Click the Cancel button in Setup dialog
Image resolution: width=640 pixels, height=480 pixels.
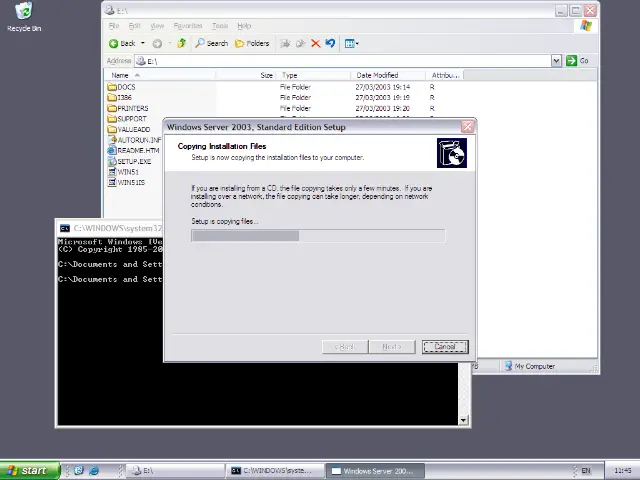445,347
